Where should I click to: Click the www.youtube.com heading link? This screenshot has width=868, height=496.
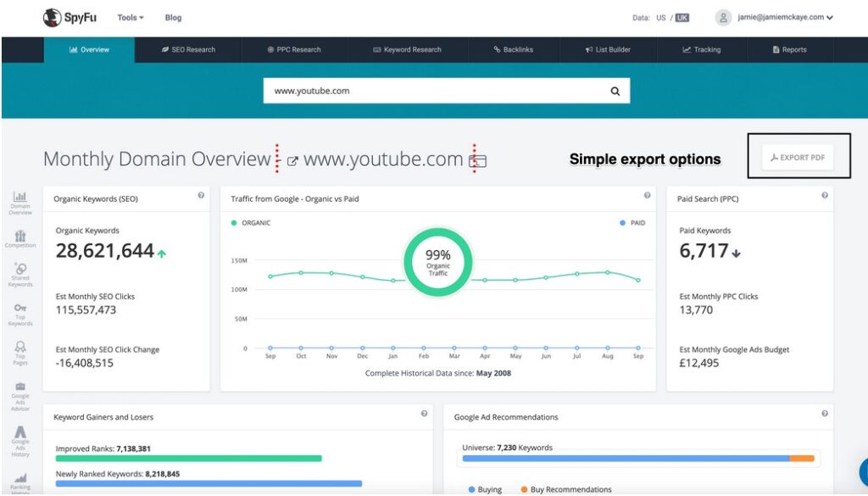(x=383, y=159)
